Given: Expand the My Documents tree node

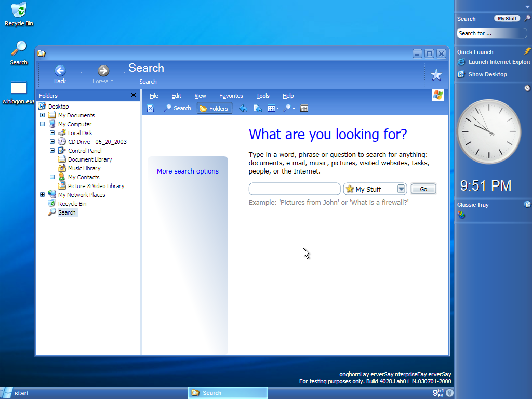Looking at the screenshot, I should pos(42,115).
